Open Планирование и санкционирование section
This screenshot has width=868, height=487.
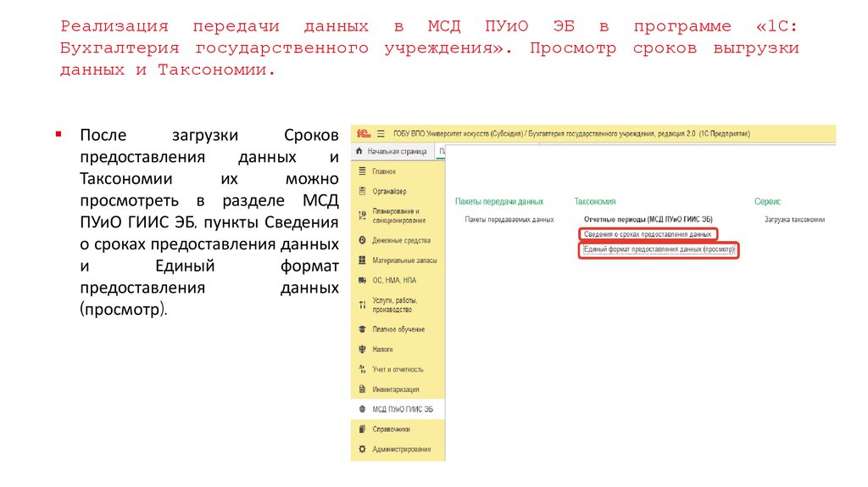pyautogui.click(x=398, y=216)
